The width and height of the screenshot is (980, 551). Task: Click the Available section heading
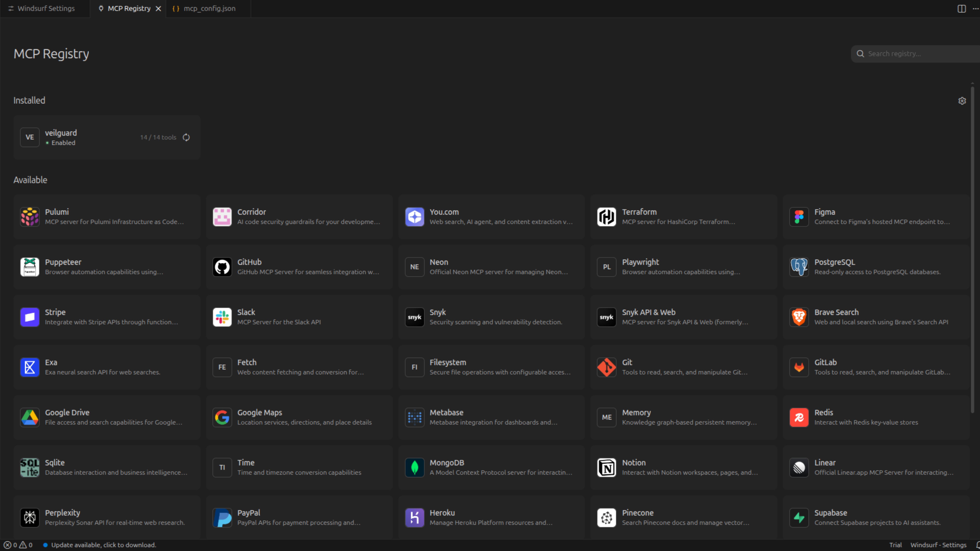(x=30, y=180)
